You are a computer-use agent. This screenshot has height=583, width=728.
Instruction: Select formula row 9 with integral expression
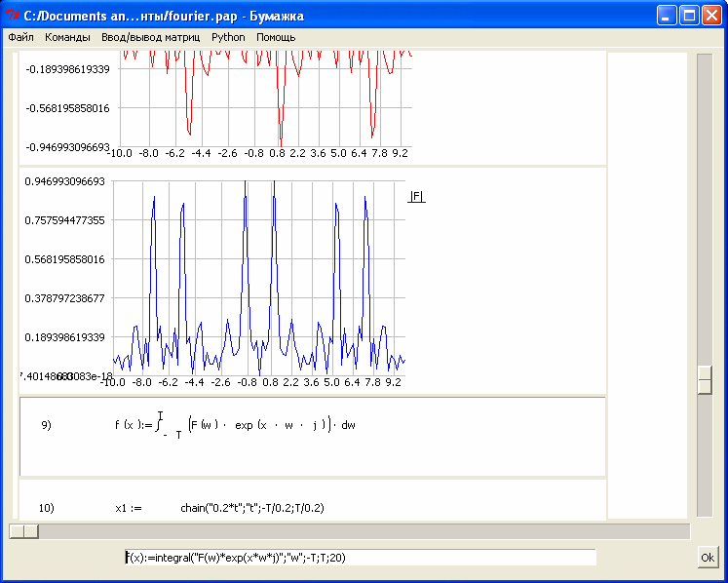pos(313,437)
